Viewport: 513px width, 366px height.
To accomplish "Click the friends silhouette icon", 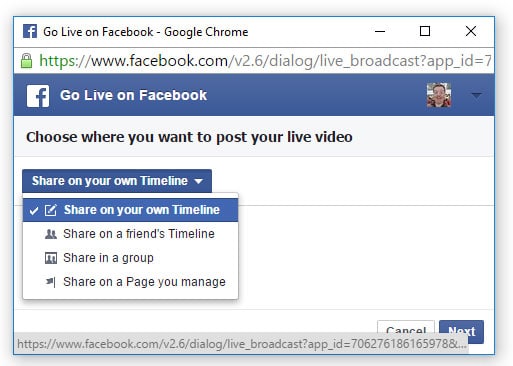I will point(51,234).
